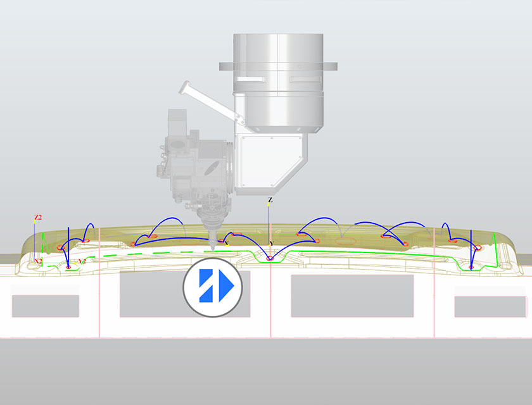The height and width of the screenshot is (405, 532).
Task: Click the center V-notch point of the toolpath
Action: pos(270,259)
